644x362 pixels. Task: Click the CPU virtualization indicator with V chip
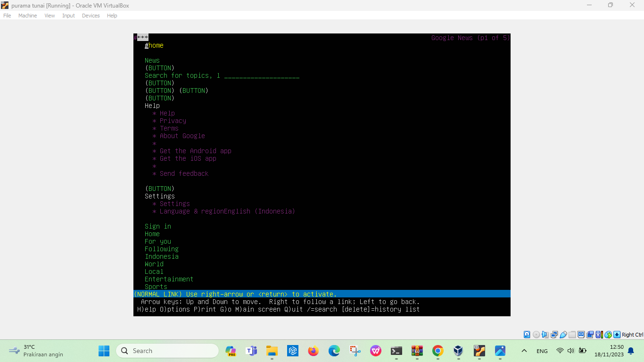pyautogui.click(x=599, y=335)
